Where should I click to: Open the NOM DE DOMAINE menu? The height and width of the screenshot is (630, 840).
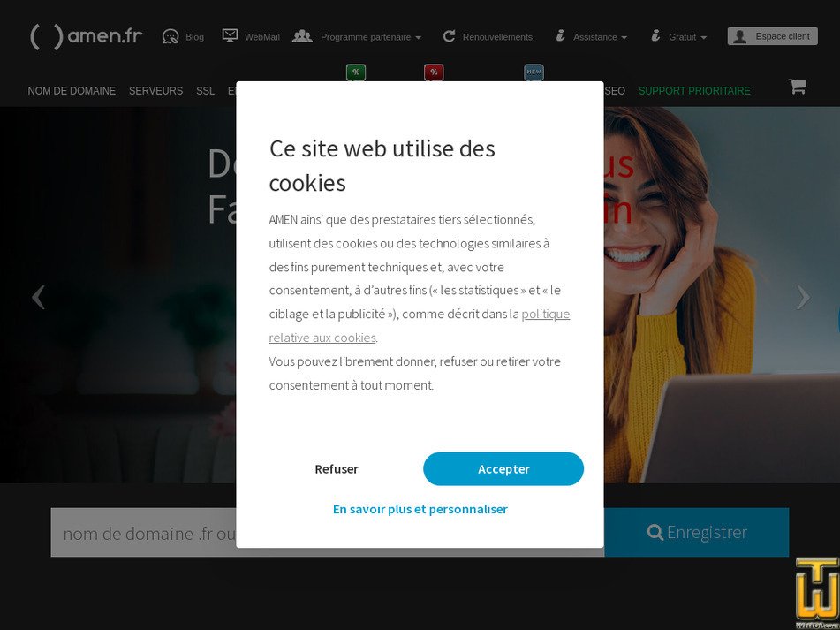tap(72, 91)
